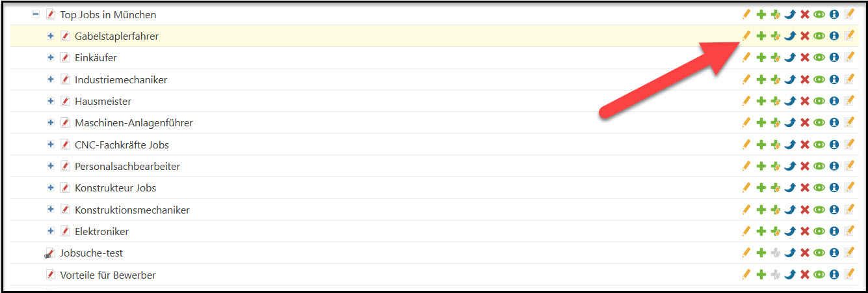This screenshot has width=868, height=293.
Task: Select the Jobsuche-test page entry
Action: [92, 253]
